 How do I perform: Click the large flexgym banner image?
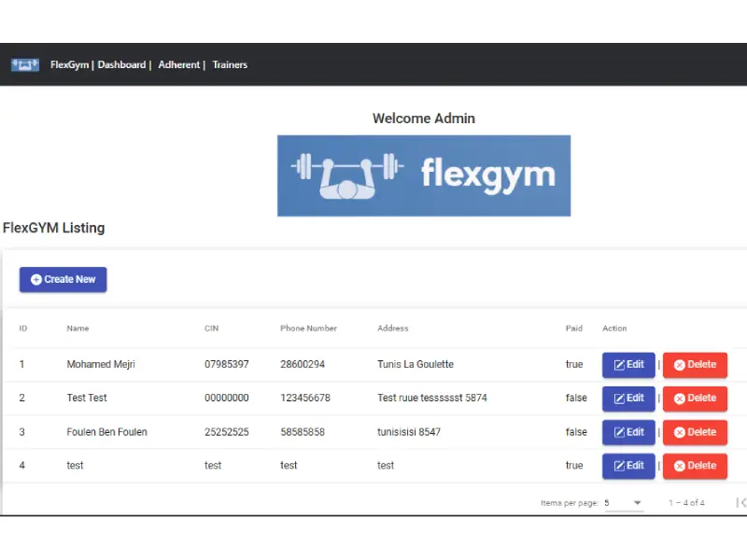pos(423,175)
